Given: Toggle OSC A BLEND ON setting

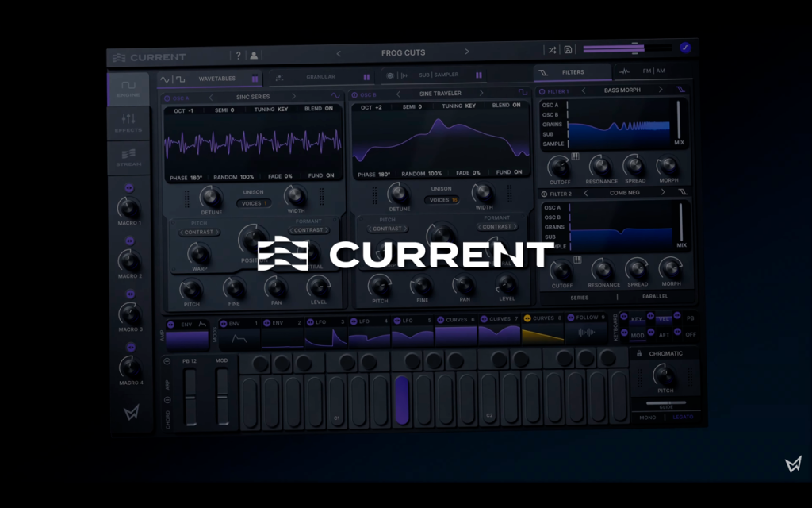Looking at the screenshot, I should click(319, 108).
